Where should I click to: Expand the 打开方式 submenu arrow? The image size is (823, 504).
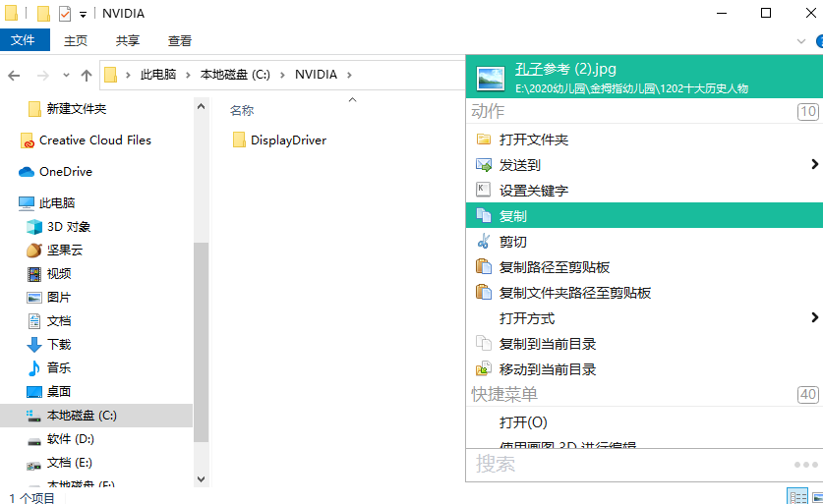[814, 317]
